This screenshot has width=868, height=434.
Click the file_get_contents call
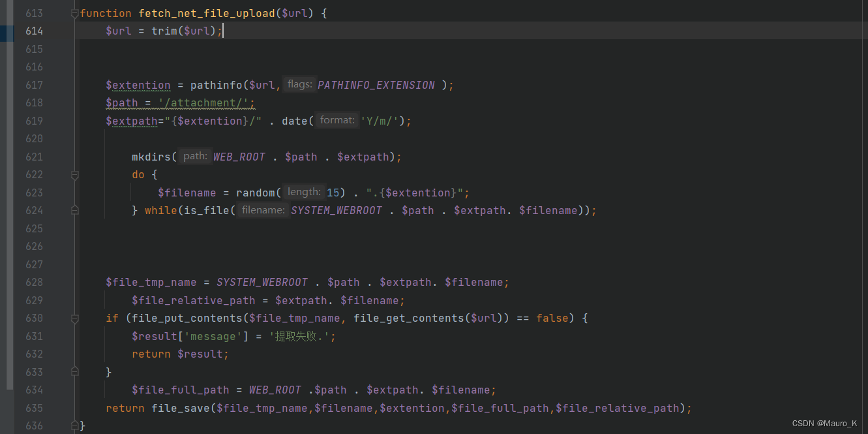[409, 318]
